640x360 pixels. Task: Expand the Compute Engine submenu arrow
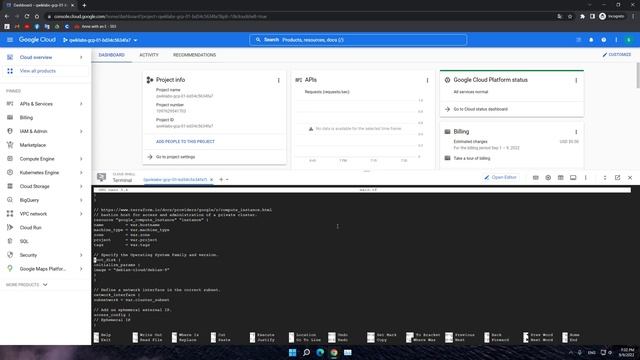tap(81, 159)
